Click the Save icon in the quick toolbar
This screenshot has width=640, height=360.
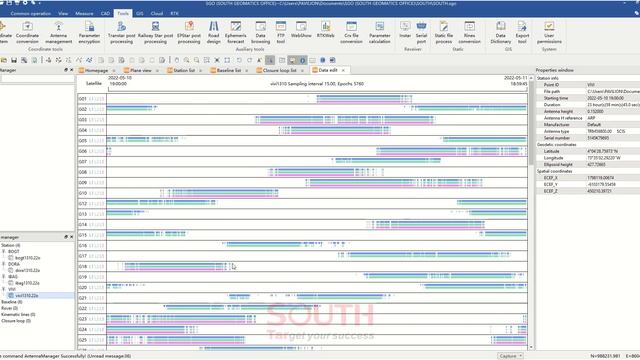click(x=14, y=60)
